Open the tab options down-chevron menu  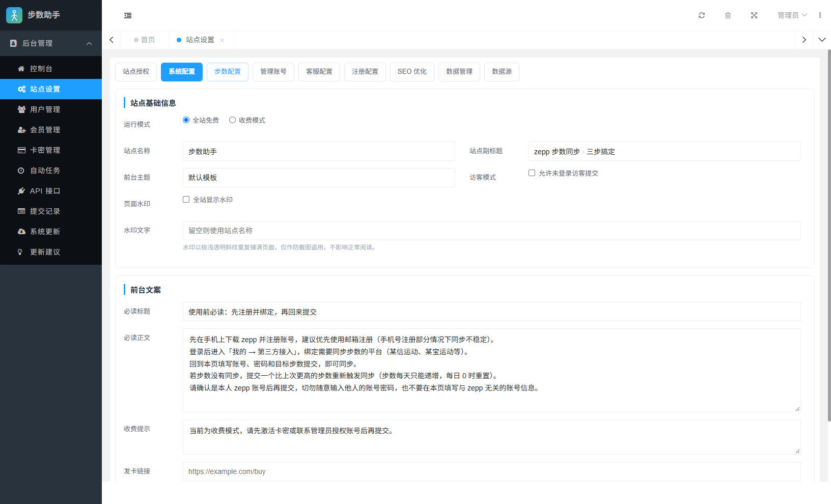click(x=822, y=40)
